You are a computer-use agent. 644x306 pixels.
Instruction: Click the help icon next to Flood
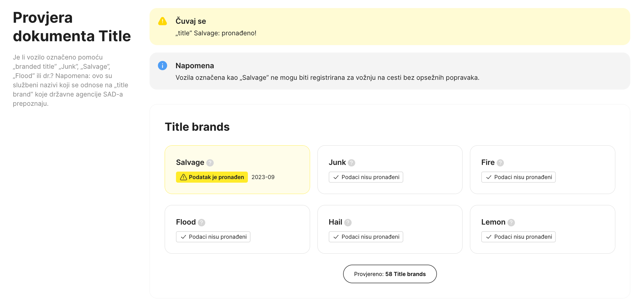click(x=201, y=222)
